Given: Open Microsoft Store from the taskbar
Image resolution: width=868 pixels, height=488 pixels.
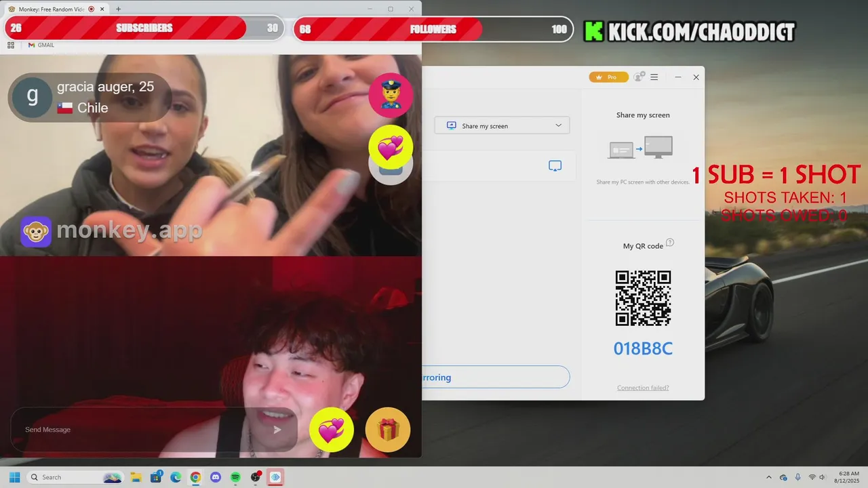Looking at the screenshot, I should coord(156,477).
